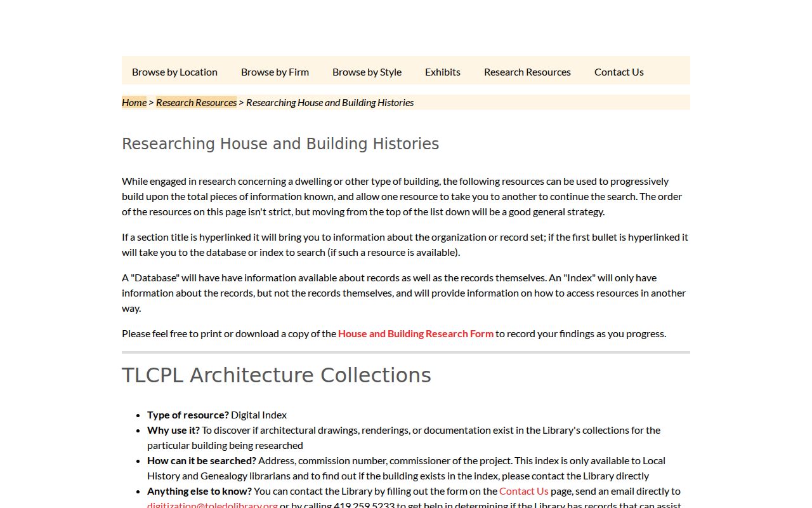Open the Browse by Firm menu
Viewport: 812px width, 508px height.
click(275, 72)
